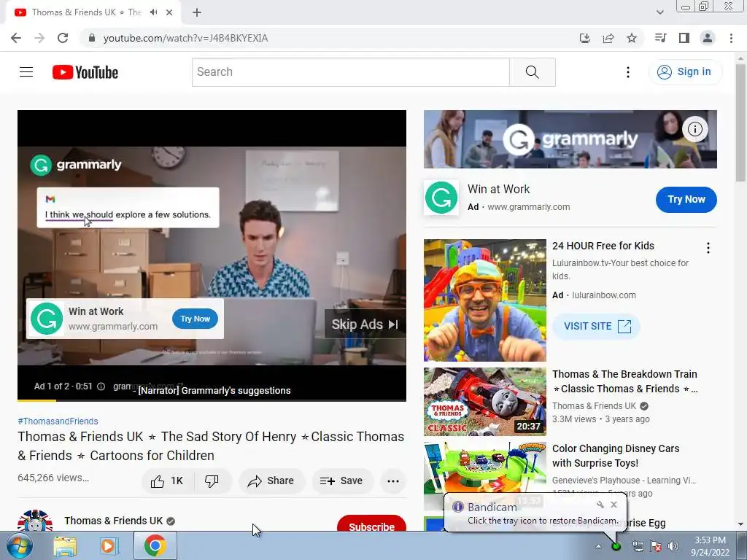747x560 pixels.
Task: Mute tab using the speaker icon on tab
Action: tap(153, 12)
